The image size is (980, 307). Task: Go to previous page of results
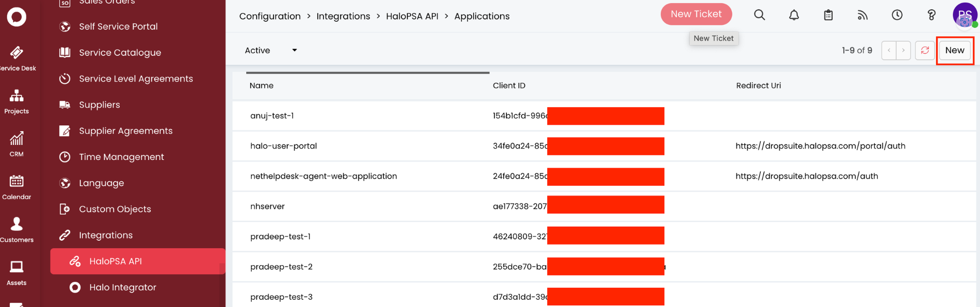(x=889, y=50)
